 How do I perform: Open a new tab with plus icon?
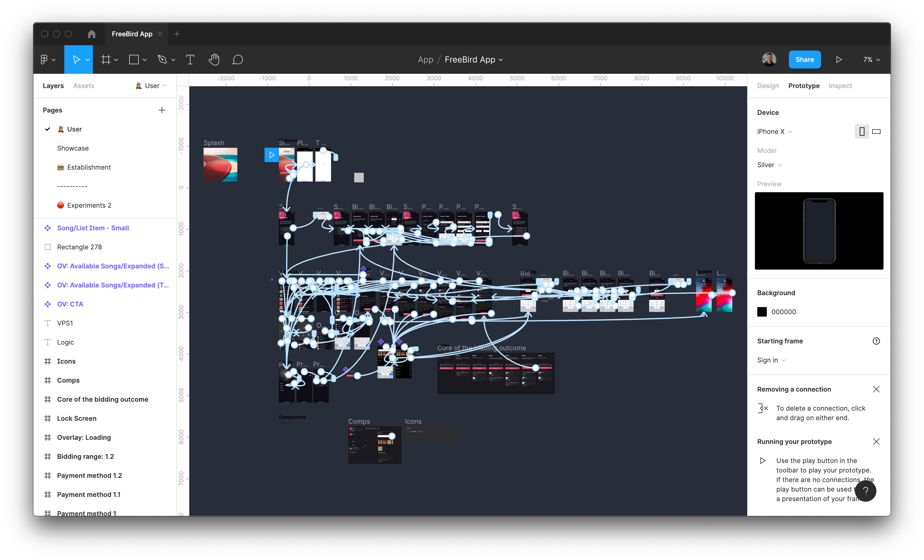[177, 34]
